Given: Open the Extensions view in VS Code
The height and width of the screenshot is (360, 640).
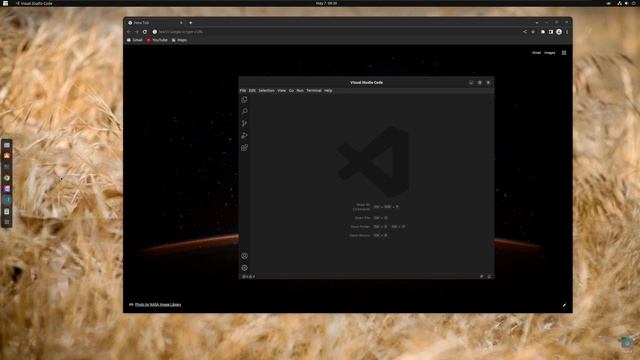Looking at the screenshot, I should pyautogui.click(x=244, y=148).
